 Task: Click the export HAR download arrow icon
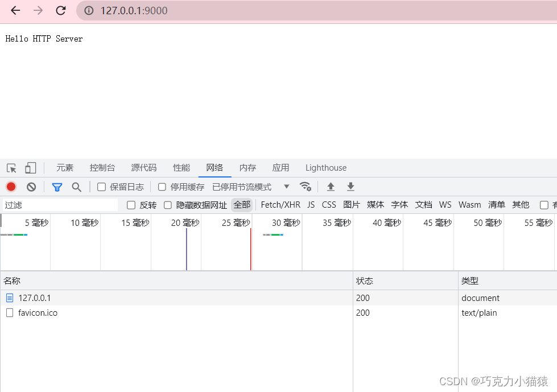click(350, 187)
